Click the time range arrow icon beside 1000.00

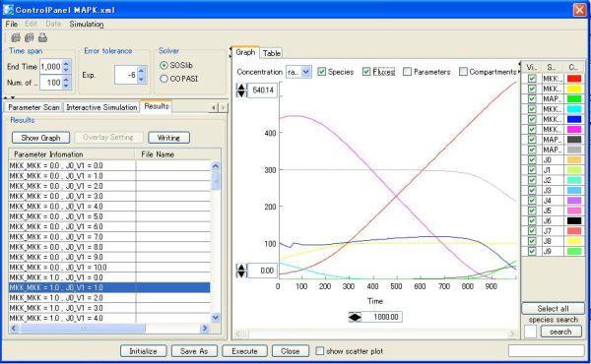tap(355, 317)
